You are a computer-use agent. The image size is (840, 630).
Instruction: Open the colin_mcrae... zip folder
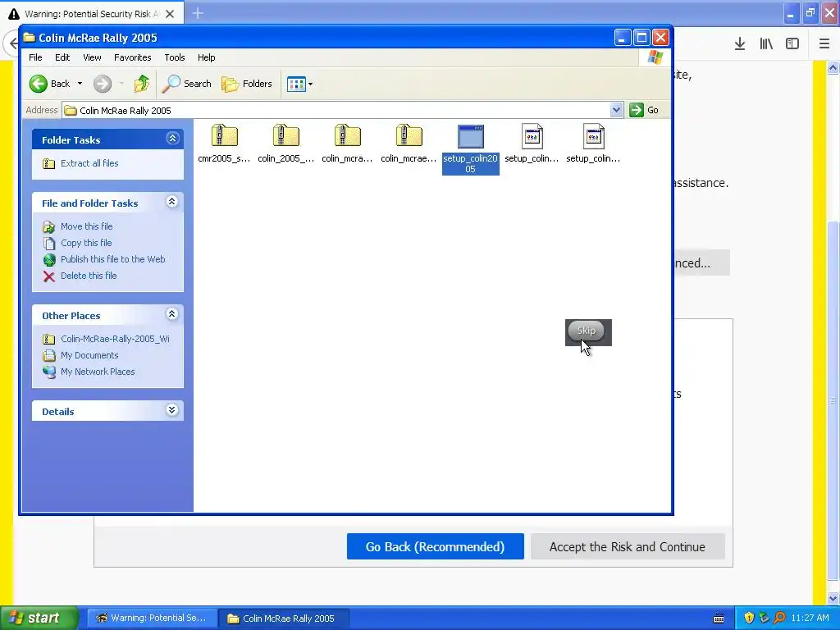point(409,143)
